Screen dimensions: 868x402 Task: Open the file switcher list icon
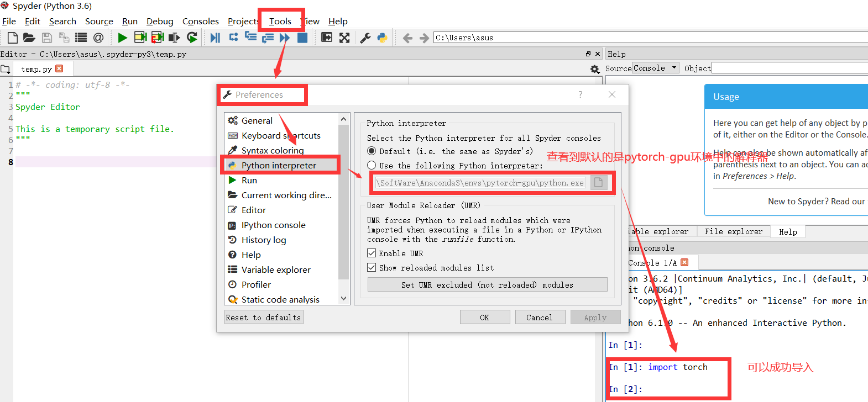click(81, 38)
